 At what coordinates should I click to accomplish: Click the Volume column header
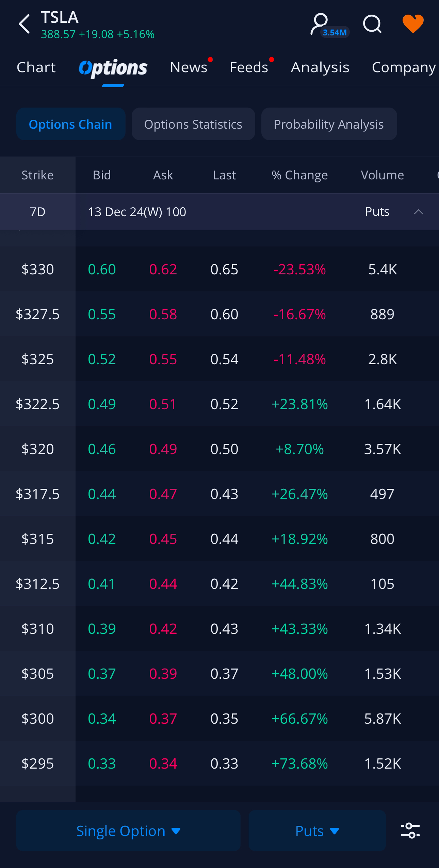coord(382,175)
